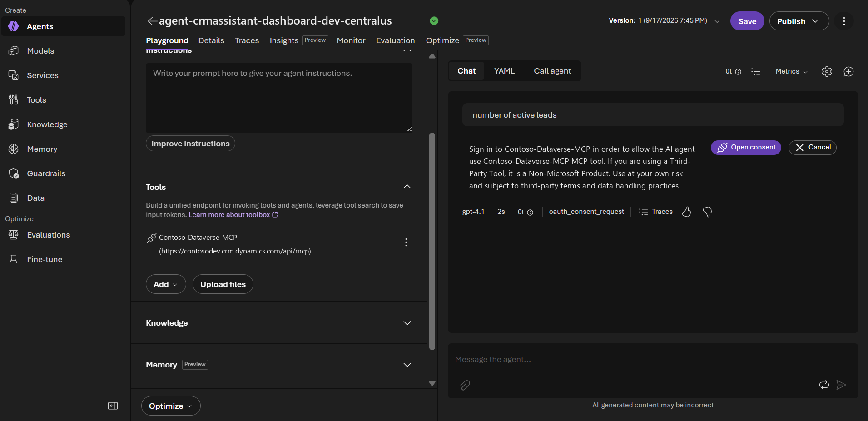The width and height of the screenshot is (868, 421).
Task: Attach a file with paperclip icon
Action: 465,385
